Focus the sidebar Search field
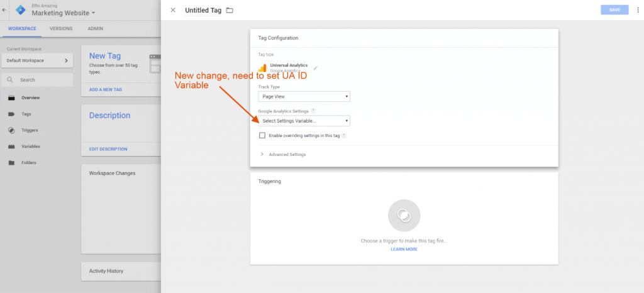This screenshot has width=644, height=293. coord(37,80)
